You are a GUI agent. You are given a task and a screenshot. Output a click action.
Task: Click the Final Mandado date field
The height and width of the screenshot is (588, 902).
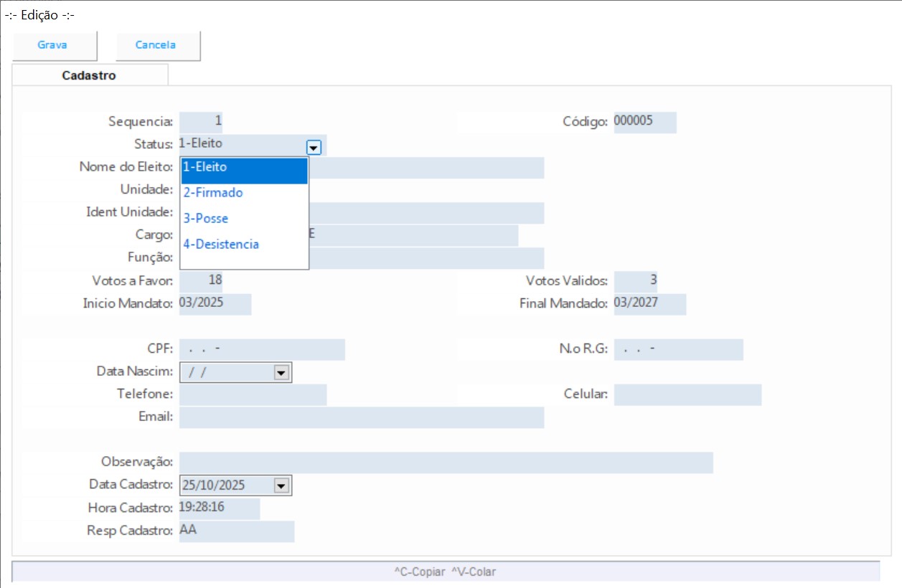tap(649, 304)
